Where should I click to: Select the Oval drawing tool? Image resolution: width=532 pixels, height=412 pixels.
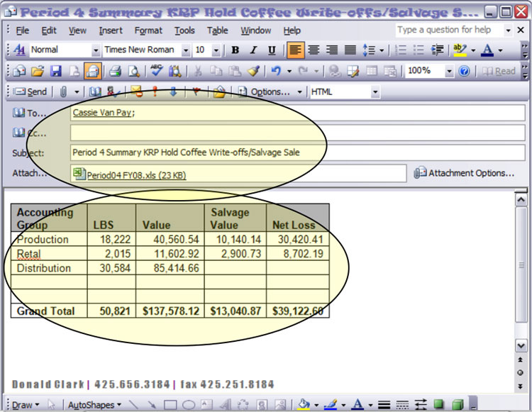coord(189,405)
